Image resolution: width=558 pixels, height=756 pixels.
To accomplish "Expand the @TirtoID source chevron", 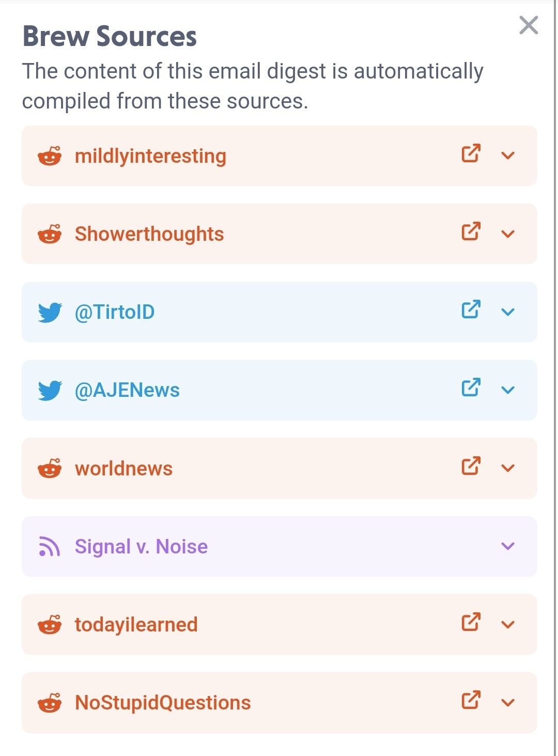I will point(508,312).
